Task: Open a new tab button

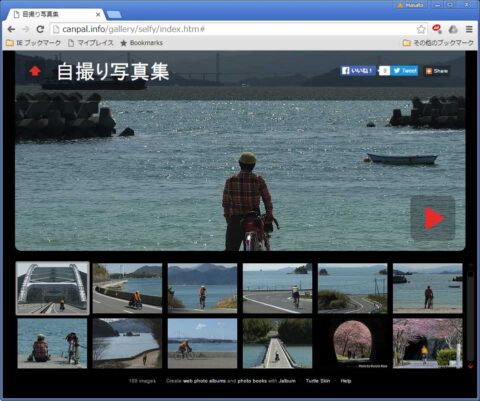Action: coord(114,15)
